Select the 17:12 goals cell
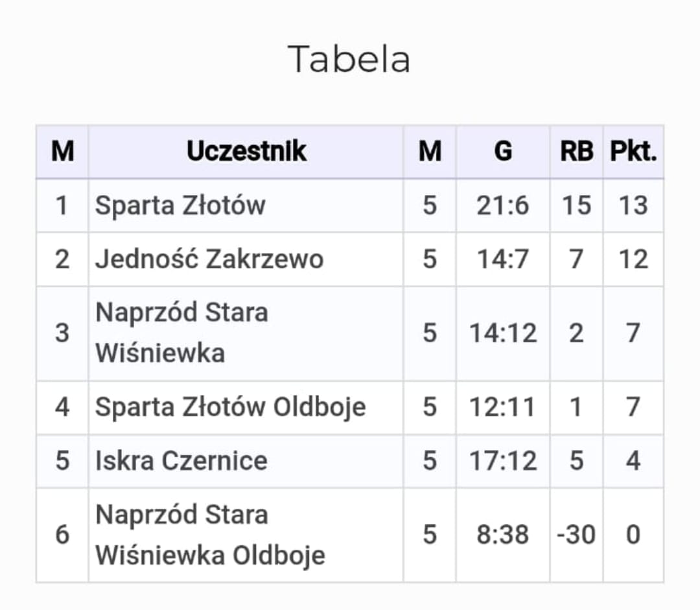700x610 pixels. tap(503, 460)
